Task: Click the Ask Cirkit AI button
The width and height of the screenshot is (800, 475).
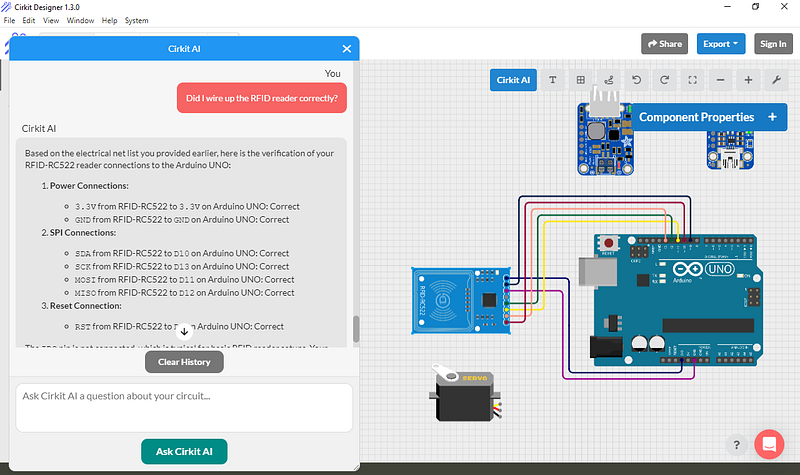Action: click(x=184, y=452)
